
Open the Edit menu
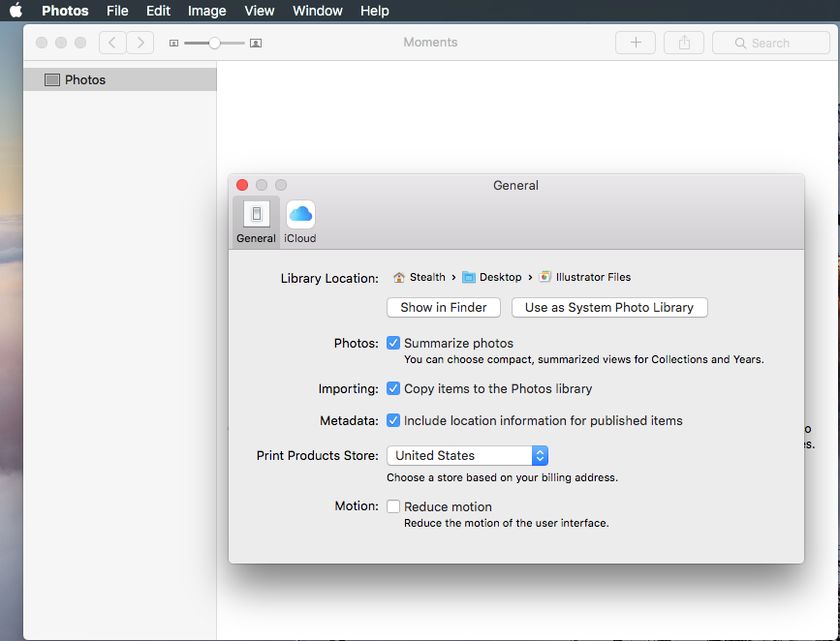click(x=159, y=11)
